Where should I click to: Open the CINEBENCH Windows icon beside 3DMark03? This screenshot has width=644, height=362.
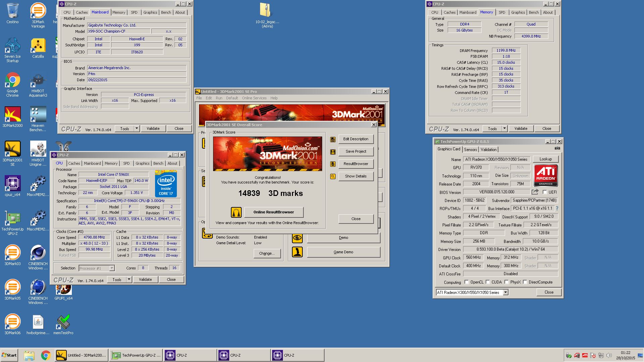(38, 257)
